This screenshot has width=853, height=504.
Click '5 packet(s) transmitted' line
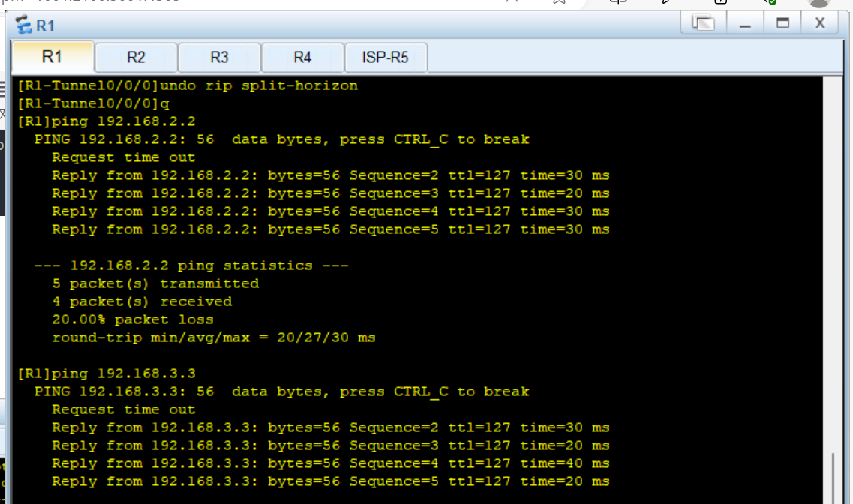coord(155,283)
